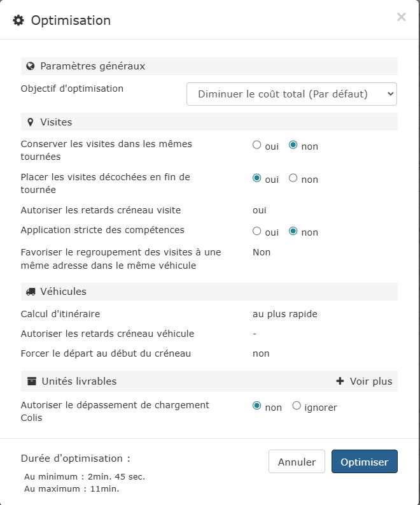This screenshot has height=505, width=420.
Task: Open the Objectif d'optimisation dropdown
Action: (x=291, y=94)
